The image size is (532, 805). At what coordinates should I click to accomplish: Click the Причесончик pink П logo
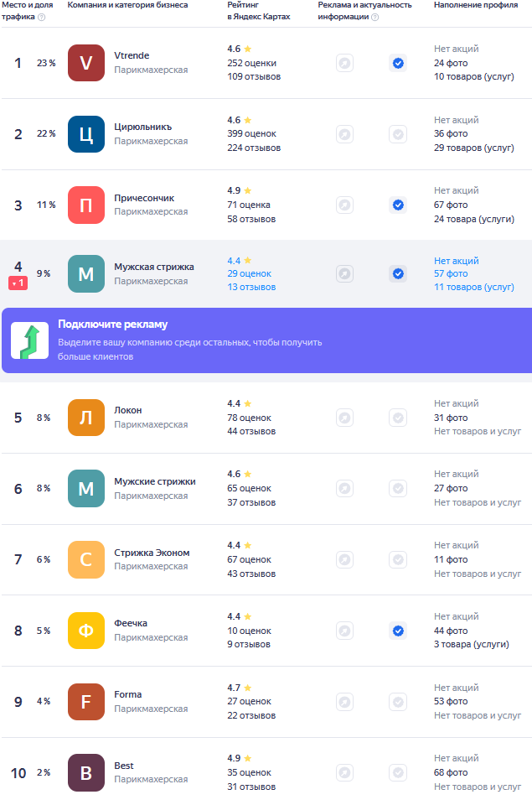86,205
